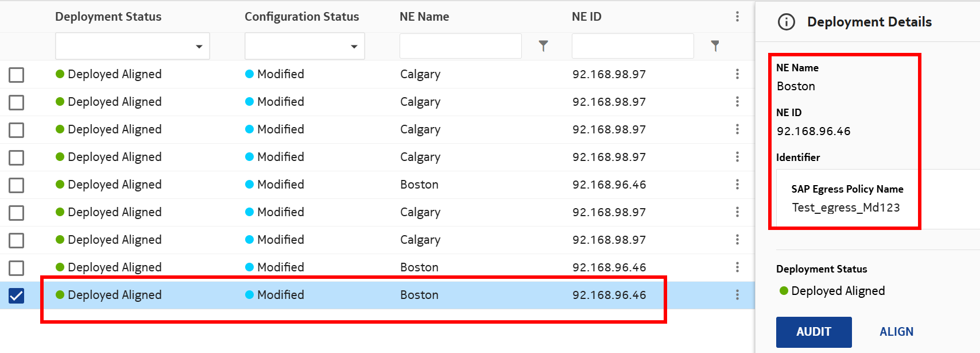Uncheck the selected Boston row checkbox

[x=17, y=296]
